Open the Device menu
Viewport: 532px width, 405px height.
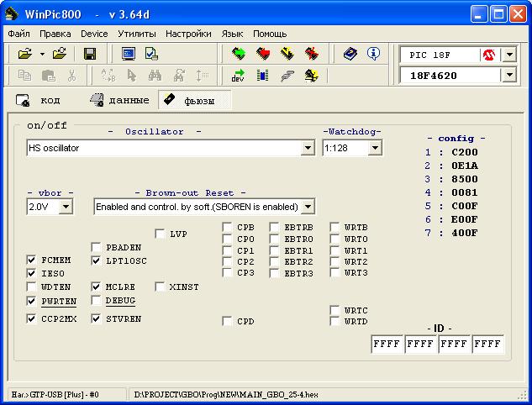pyautogui.click(x=94, y=34)
